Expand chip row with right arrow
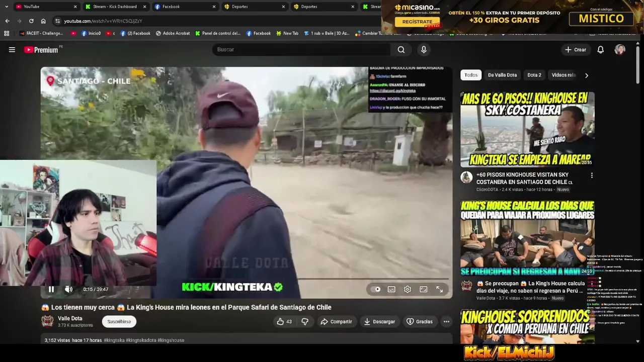Viewport: 644px width, 362px height. point(586,75)
